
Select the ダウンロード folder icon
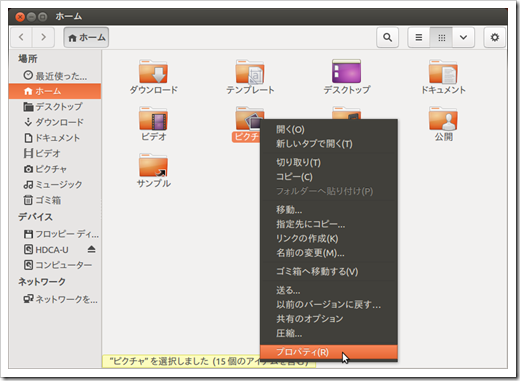point(154,77)
